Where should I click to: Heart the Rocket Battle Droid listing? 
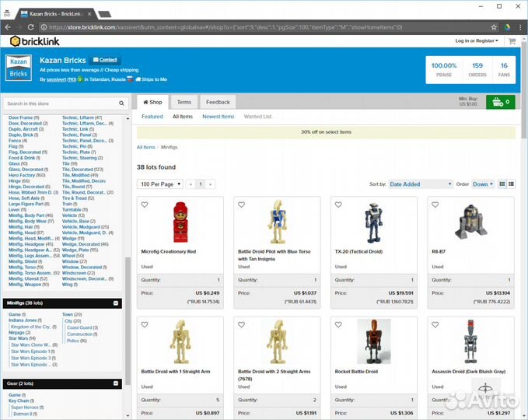pyautogui.click(x=338, y=324)
